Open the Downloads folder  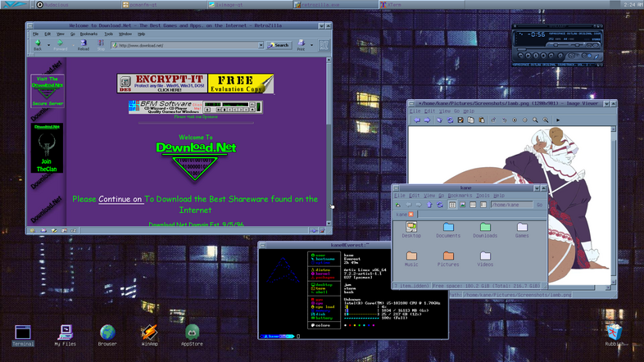[485, 230]
